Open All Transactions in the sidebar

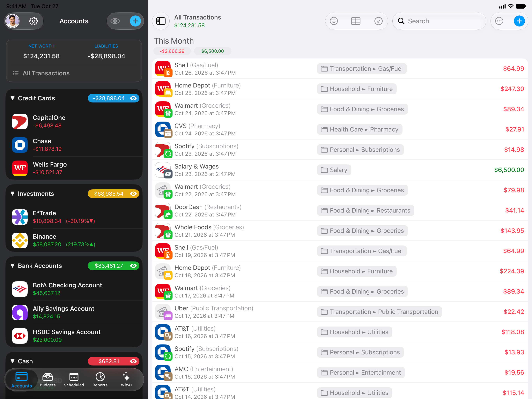74,73
